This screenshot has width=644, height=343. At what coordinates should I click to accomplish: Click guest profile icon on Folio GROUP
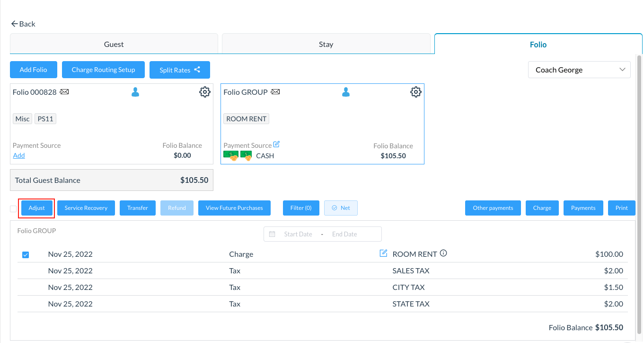(346, 92)
